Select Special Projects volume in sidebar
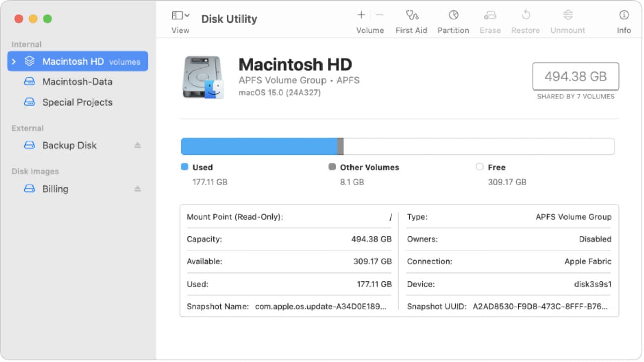This screenshot has height=362, width=644. click(x=77, y=102)
